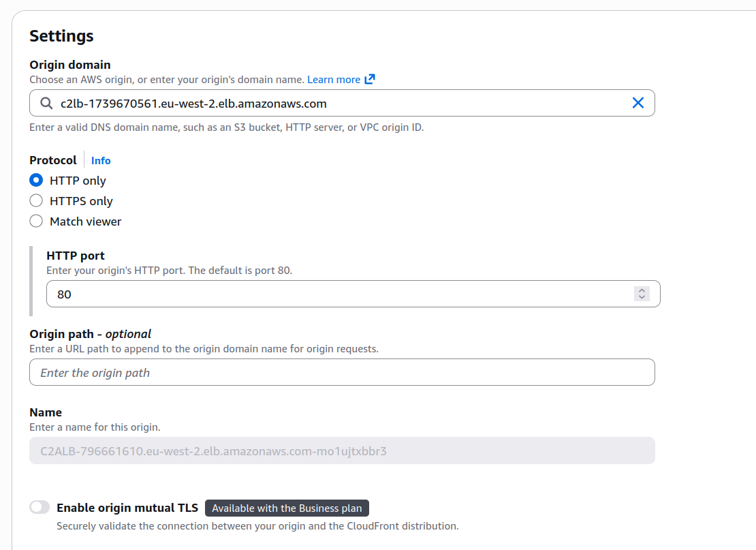Enable the origin mutual TLS switch
Screen dimensions: 756x550
pyautogui.click(x=40, y=507)
